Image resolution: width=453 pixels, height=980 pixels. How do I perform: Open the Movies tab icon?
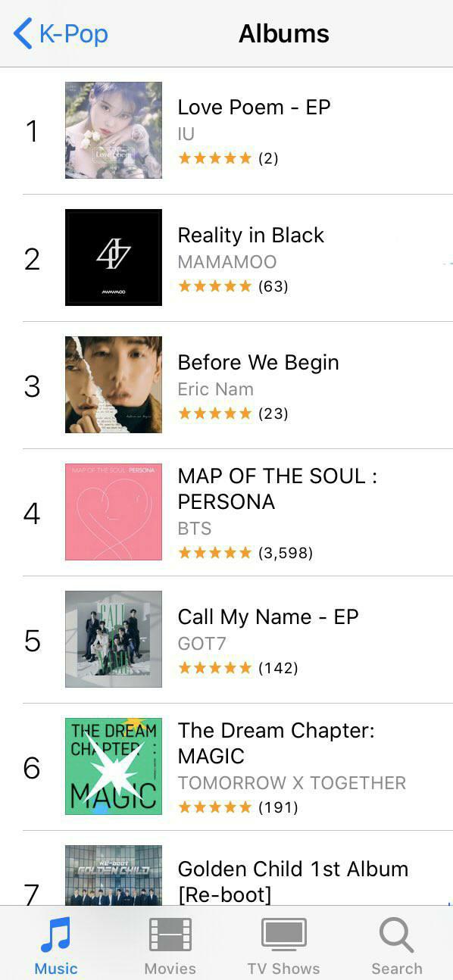(170, 935)
